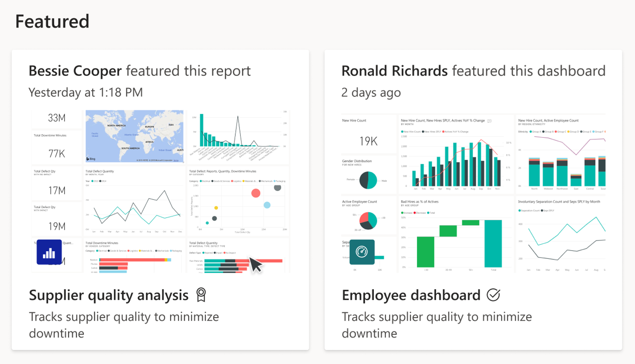
Task: Click the promoted ribbon badge next to Supplier quality analysis
Action: (201, 295)
